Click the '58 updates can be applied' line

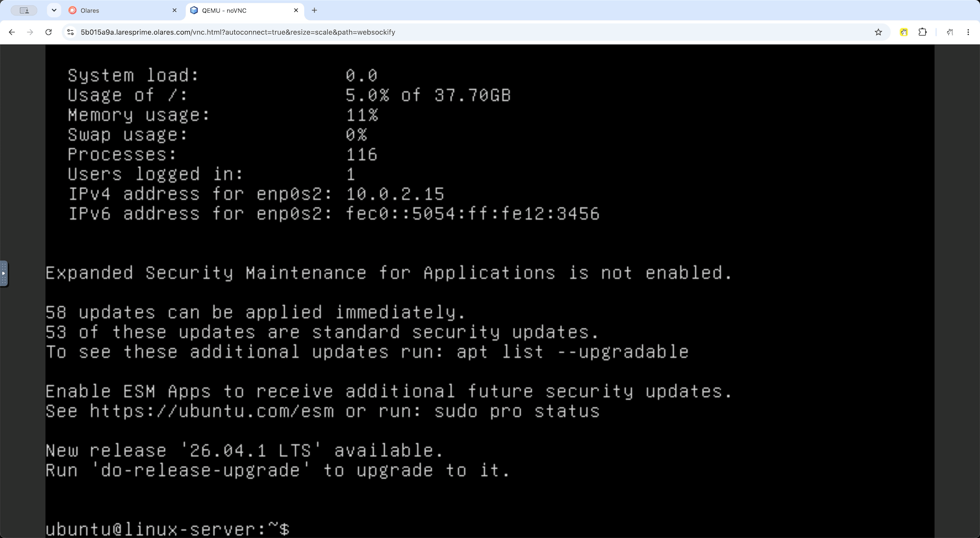[x=255, y=312]
